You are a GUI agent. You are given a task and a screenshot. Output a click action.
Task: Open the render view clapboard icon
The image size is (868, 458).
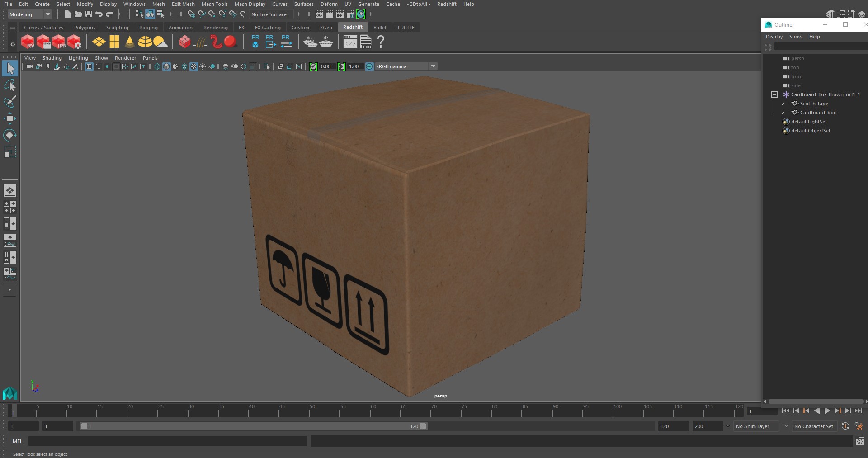coord(319,14)
